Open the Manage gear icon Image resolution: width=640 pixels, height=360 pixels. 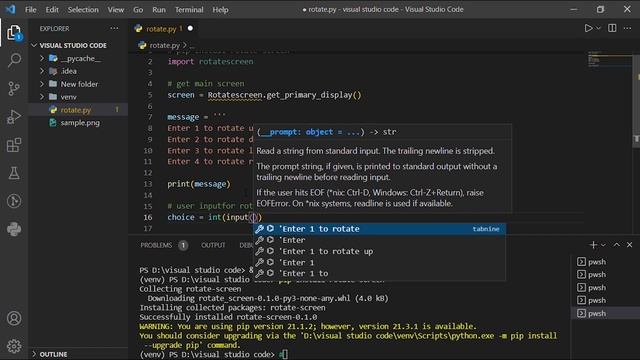pyautogui.click(x=14, y=346)
